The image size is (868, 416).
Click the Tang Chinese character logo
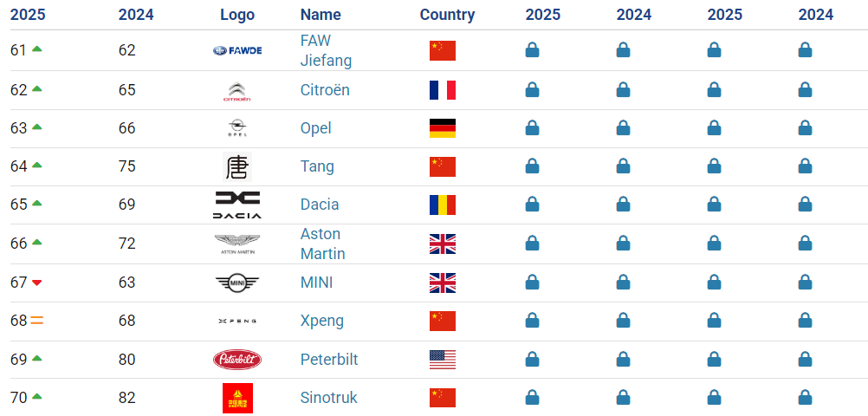tap(237, 166)
